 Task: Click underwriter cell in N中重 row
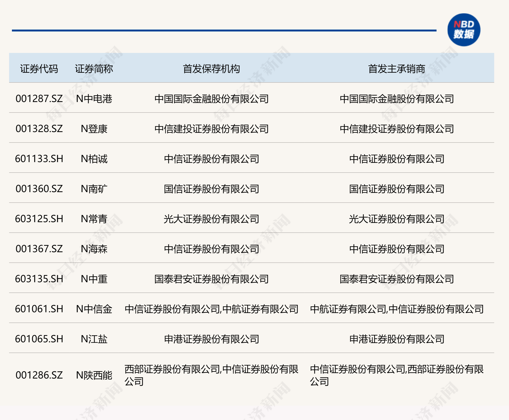pos(397,279)
